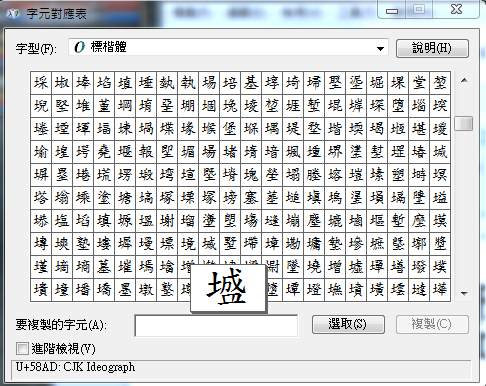Image resolution: width=486 pixels, height=386 pixels.
Task: Click the scroll-down arrow of the character grid
Action: tap(464, 294)
